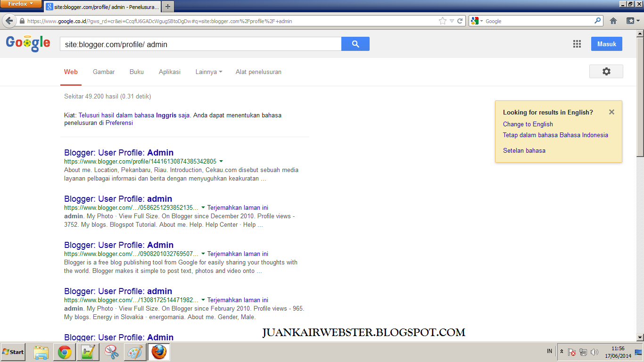
Task: Select the site:blogger.com browser tab
Action: 102,7
